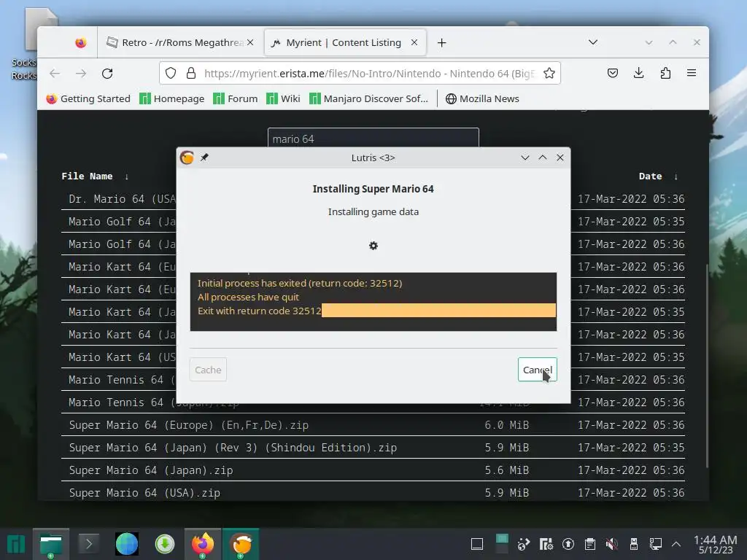Click the show desktop tray icon
The height and width of the screenshot is (560, 747).
point(477,544)
